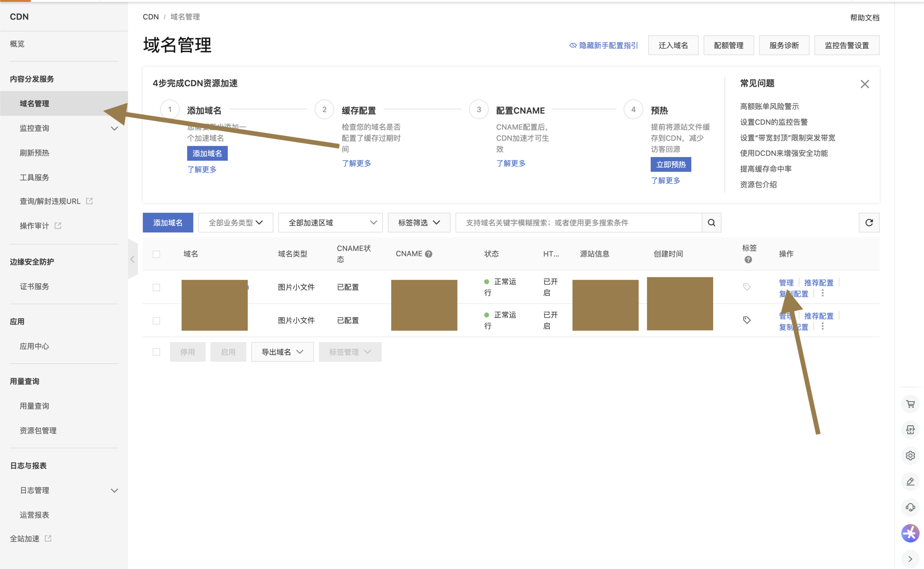Open 服务诊断
This screenshot has width=924, height=569.
(x=784, y=45)
